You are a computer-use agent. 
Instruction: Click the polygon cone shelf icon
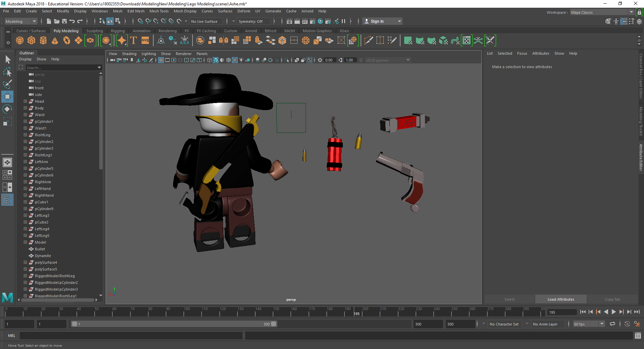[x=55, y=41]
